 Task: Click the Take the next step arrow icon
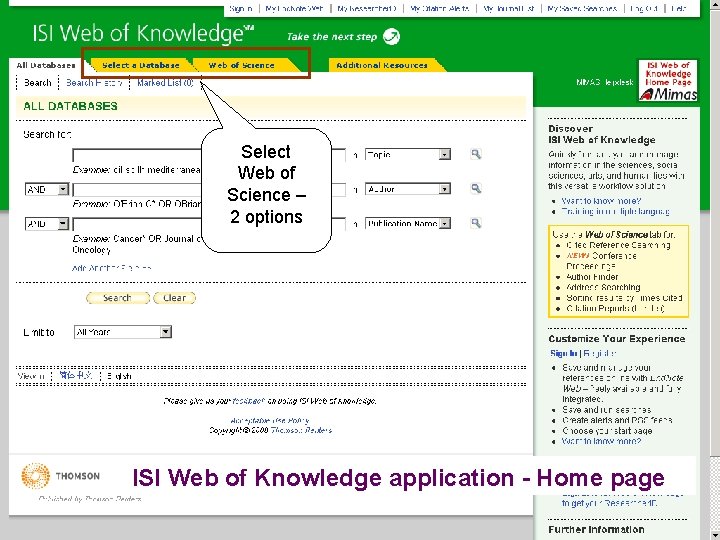[x=391, y=36]
